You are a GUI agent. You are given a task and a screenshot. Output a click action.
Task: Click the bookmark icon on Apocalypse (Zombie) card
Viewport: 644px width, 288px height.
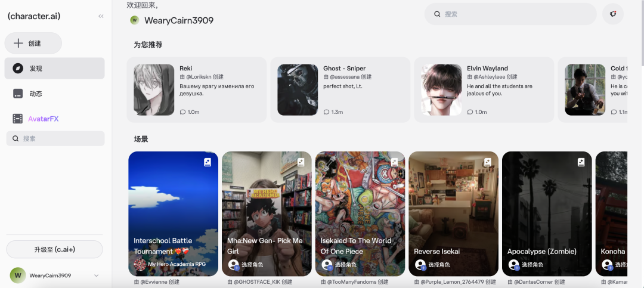(581, 162)
